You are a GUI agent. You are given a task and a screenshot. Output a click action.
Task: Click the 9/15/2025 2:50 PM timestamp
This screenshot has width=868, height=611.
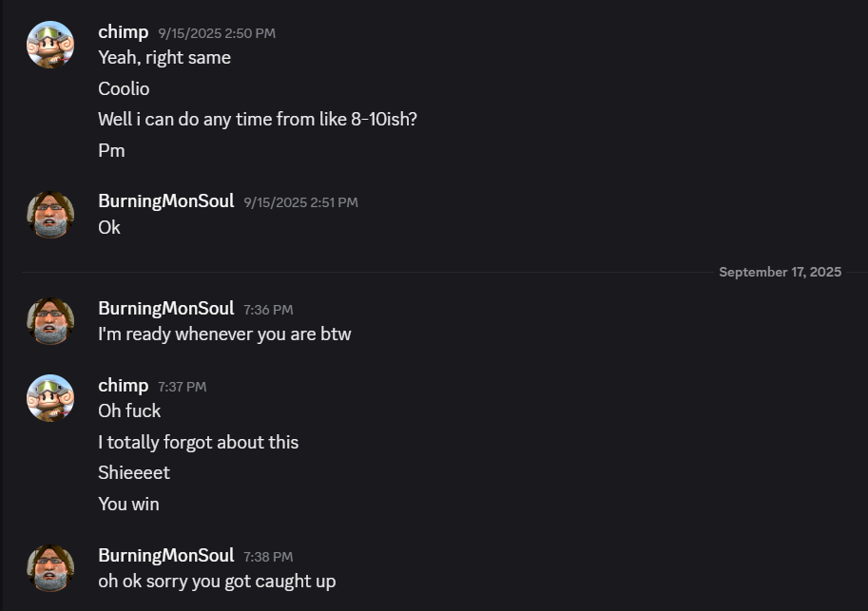point(217,33)
